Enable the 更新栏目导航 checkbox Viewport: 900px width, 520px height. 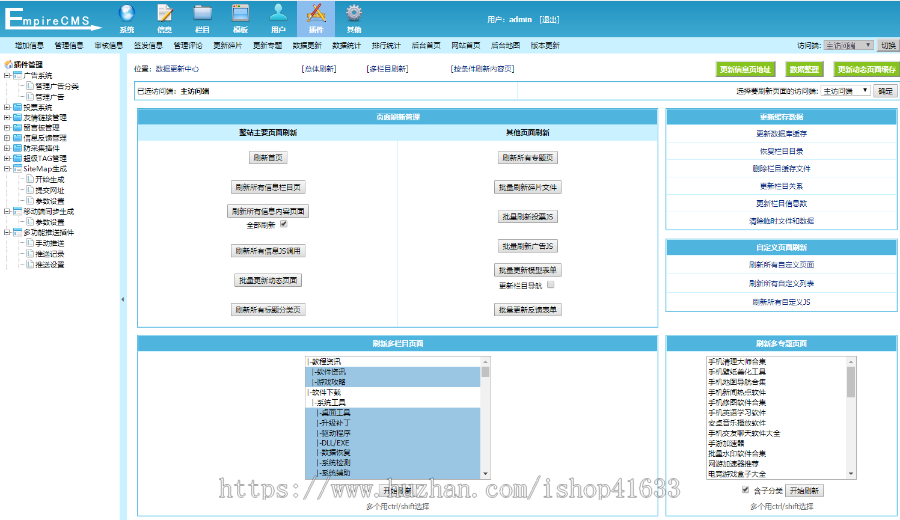tap(550, 285)
